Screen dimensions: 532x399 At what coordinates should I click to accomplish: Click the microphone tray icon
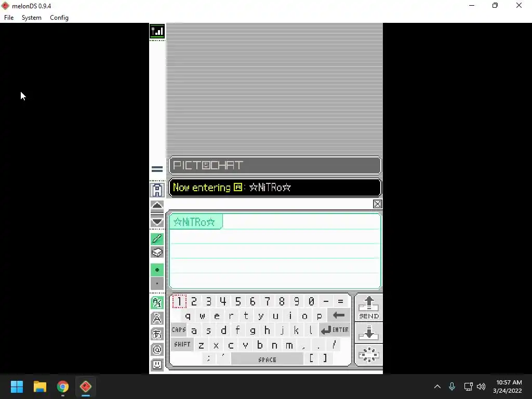[x=452, y=387]
